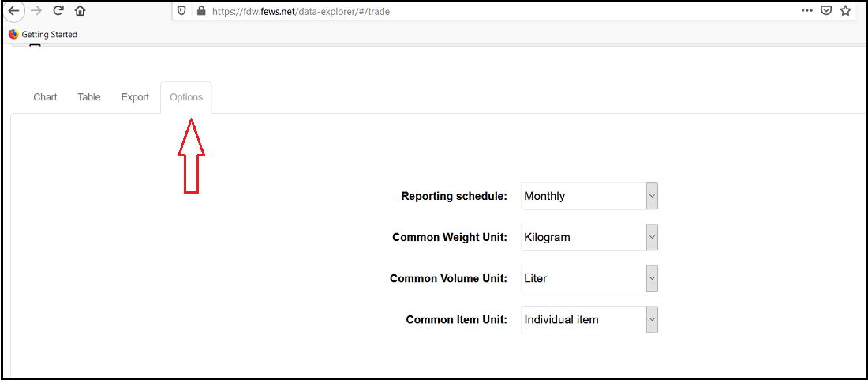Click the padlock site security icon
The image size is (868, 380).
200,11
